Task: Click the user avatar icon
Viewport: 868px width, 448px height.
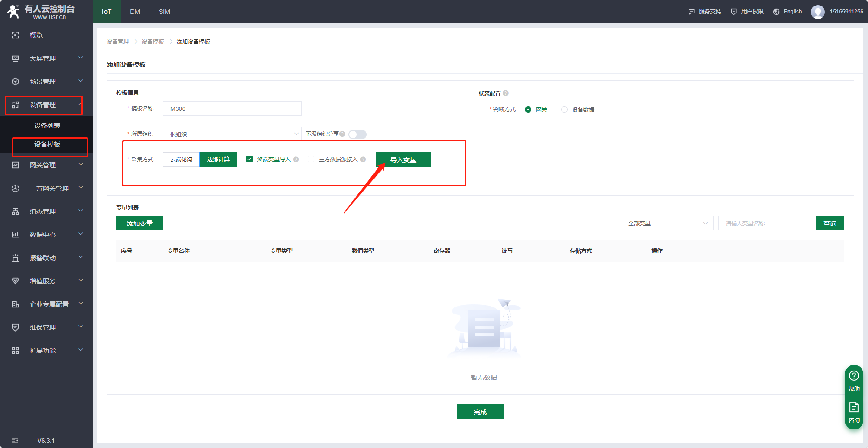Action: [817, 12]
